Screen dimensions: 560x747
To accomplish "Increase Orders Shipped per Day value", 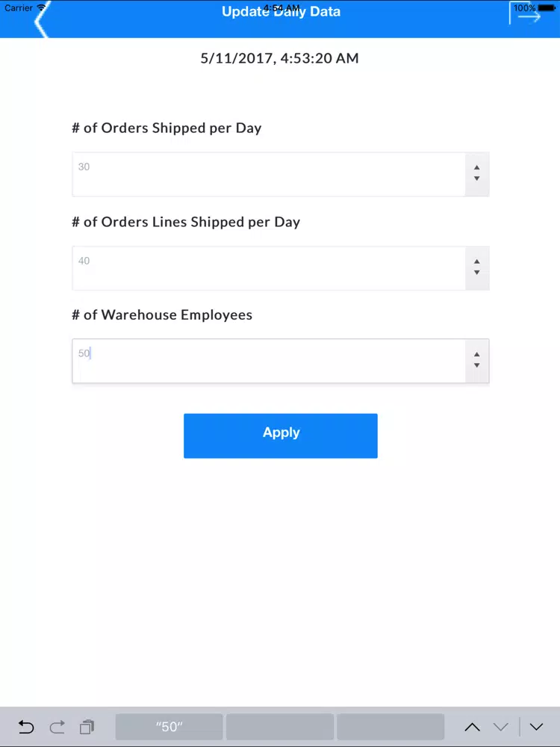I will (x=476, y=167).
